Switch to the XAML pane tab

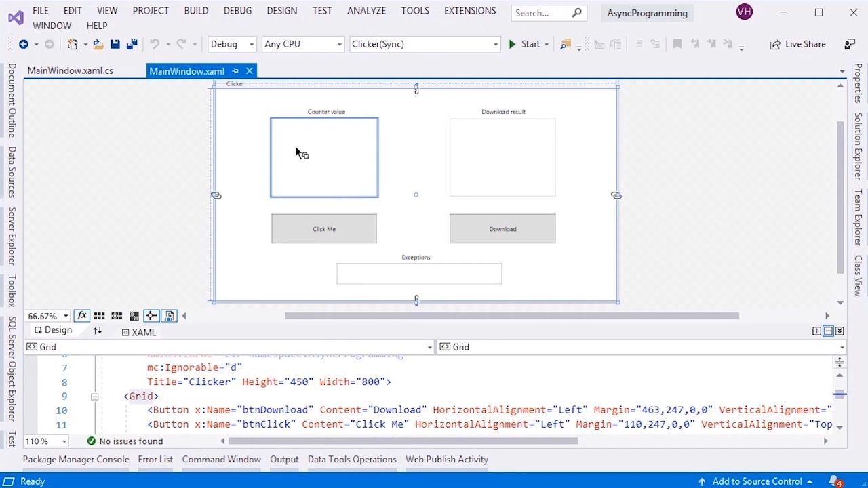tap(139, 332)
